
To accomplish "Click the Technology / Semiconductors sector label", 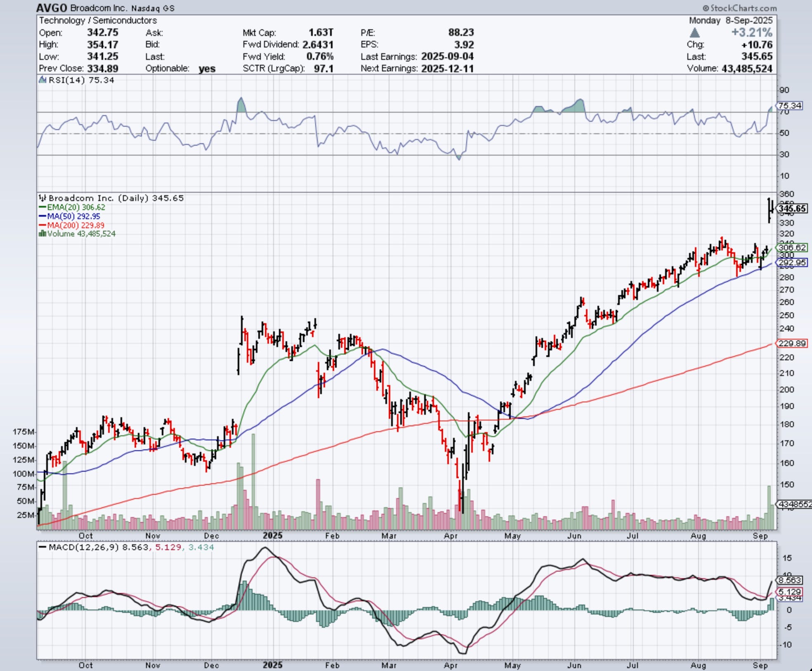I will point(98,21).
